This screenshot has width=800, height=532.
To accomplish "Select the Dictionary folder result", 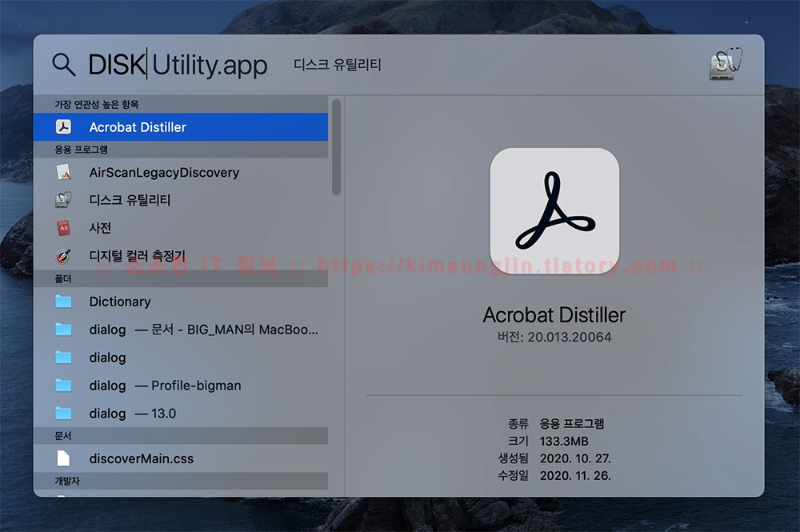I will (181, 302).
